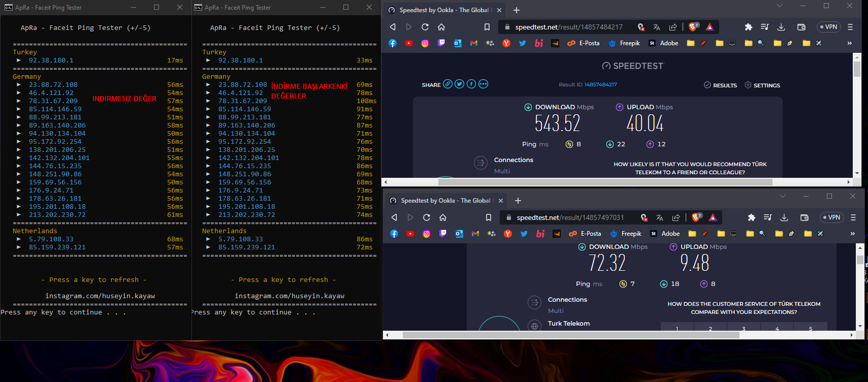The width and height of the screenshot is (868, 382).
Task: Open YouTube bookmark in upper browser
Action: [x=409, y=43]
